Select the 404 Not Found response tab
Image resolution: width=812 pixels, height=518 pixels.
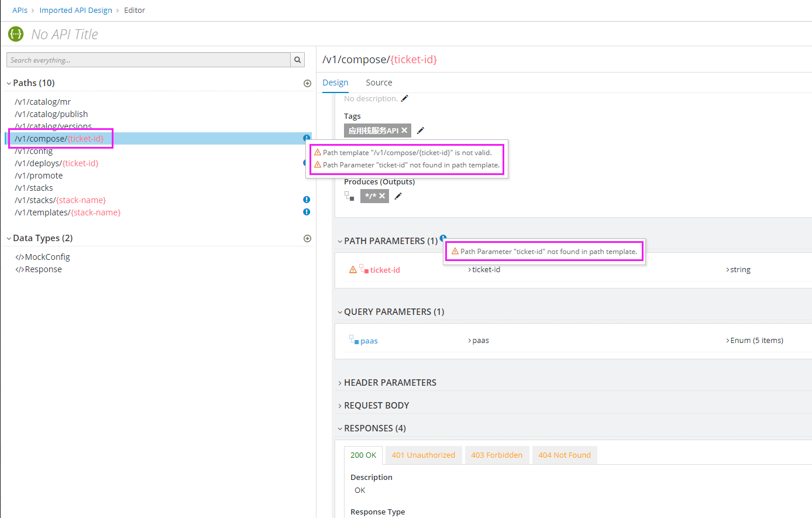[565, 455]
